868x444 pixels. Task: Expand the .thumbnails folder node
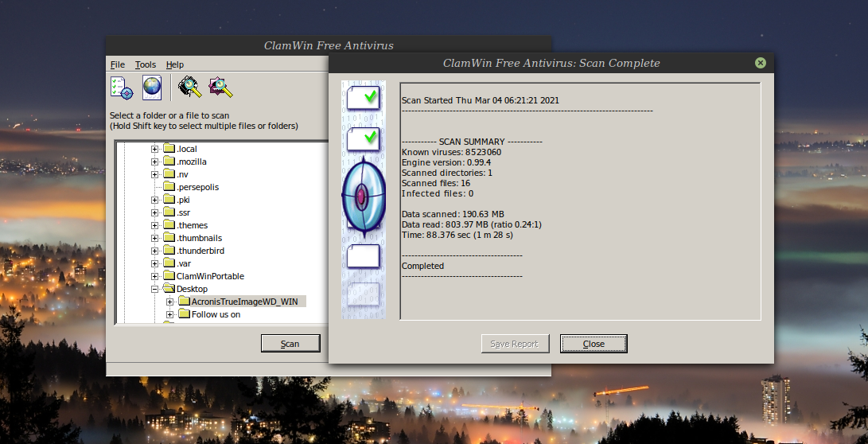tap(154, 238)
